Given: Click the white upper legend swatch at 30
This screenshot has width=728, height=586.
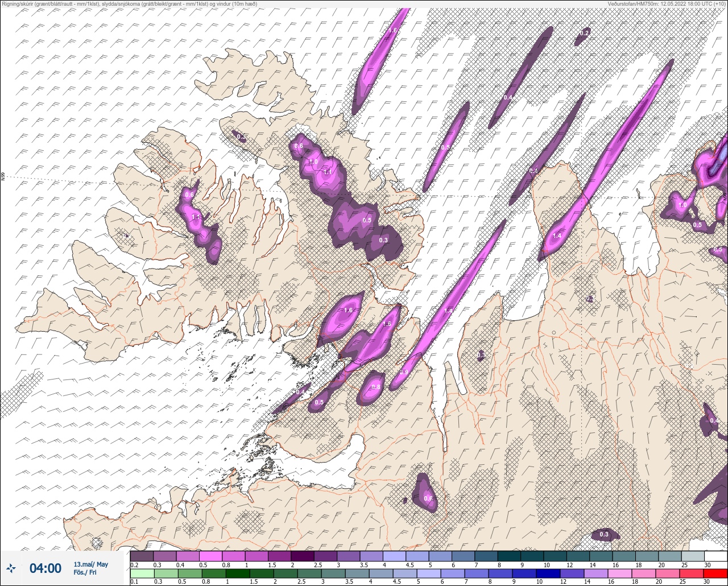Looking at the screenshot, I should (715, 556).
